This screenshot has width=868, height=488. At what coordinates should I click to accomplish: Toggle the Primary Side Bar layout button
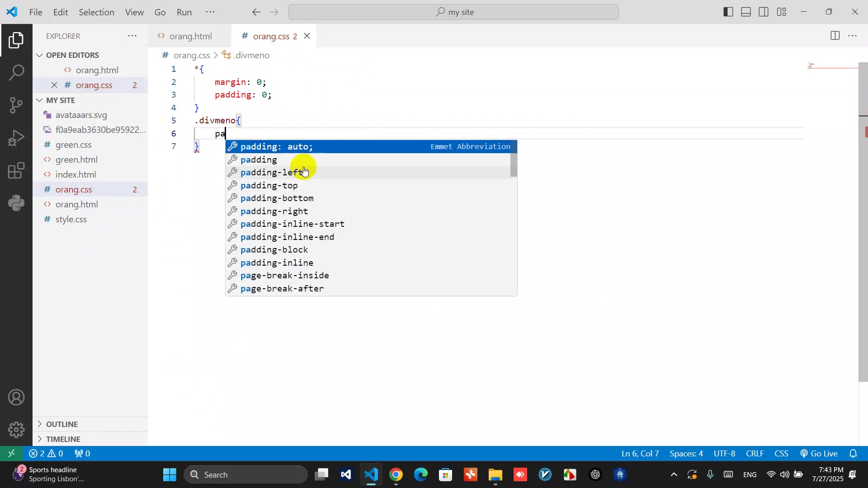pos(728,12)
